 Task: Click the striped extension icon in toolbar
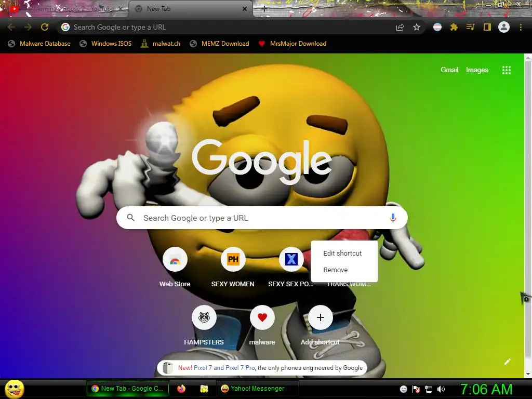pos(437,27)
